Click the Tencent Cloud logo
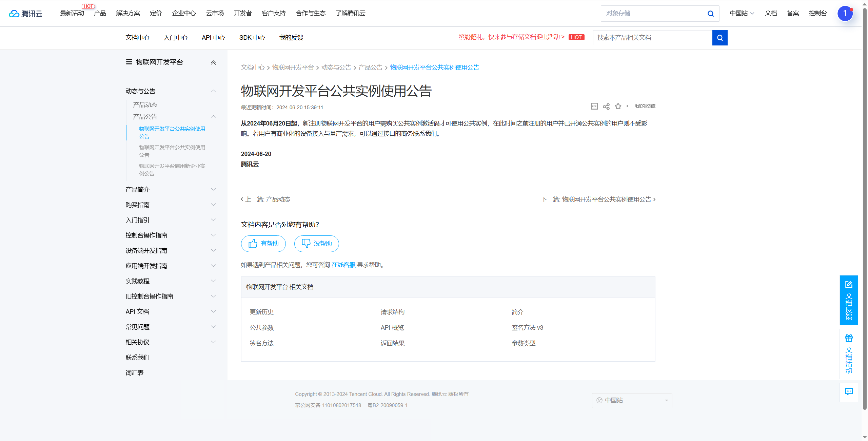This screenshot has height=441, width=868. pyautogui.click(x=25, y=14)
